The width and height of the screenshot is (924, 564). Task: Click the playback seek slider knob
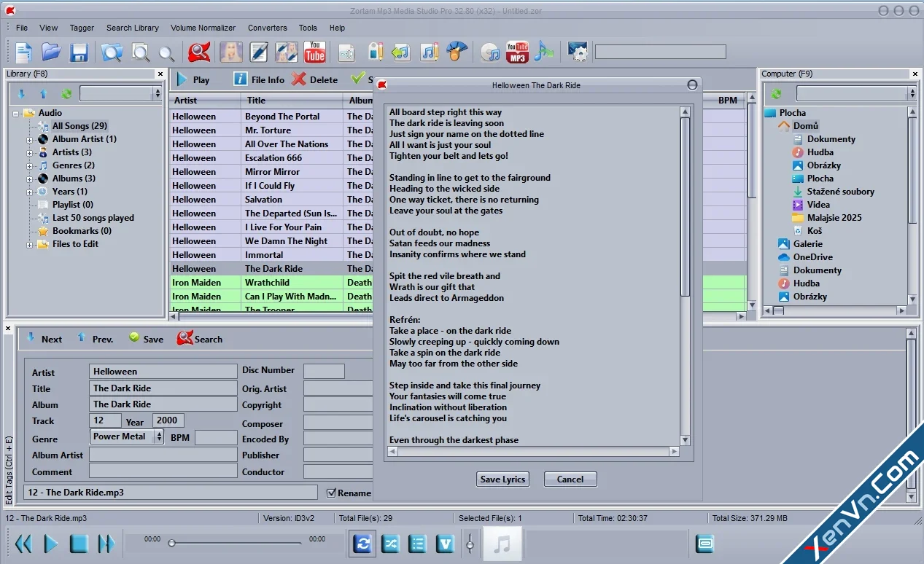coord(171,543)
